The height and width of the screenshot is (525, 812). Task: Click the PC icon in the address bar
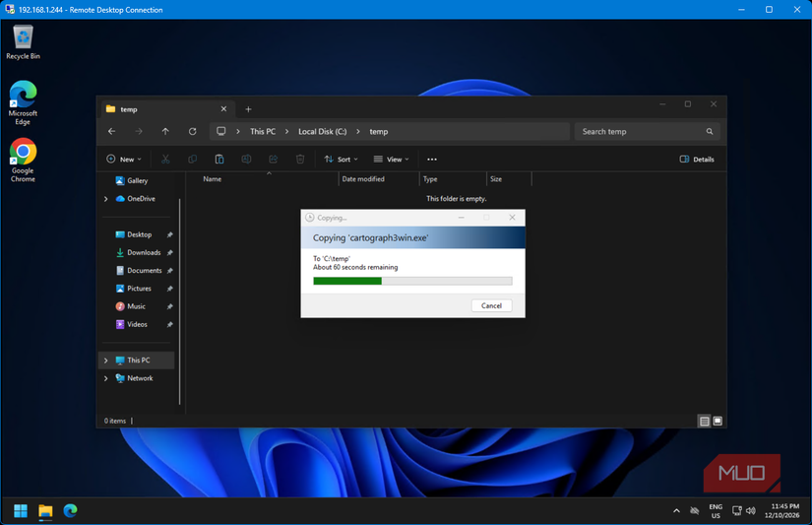coord(221,131)
